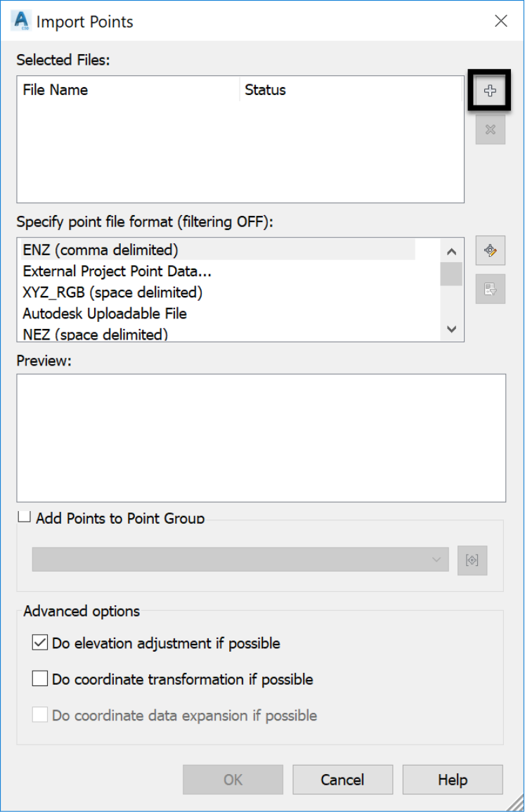Click the format list scroll-up arrow

coord(451,252)
